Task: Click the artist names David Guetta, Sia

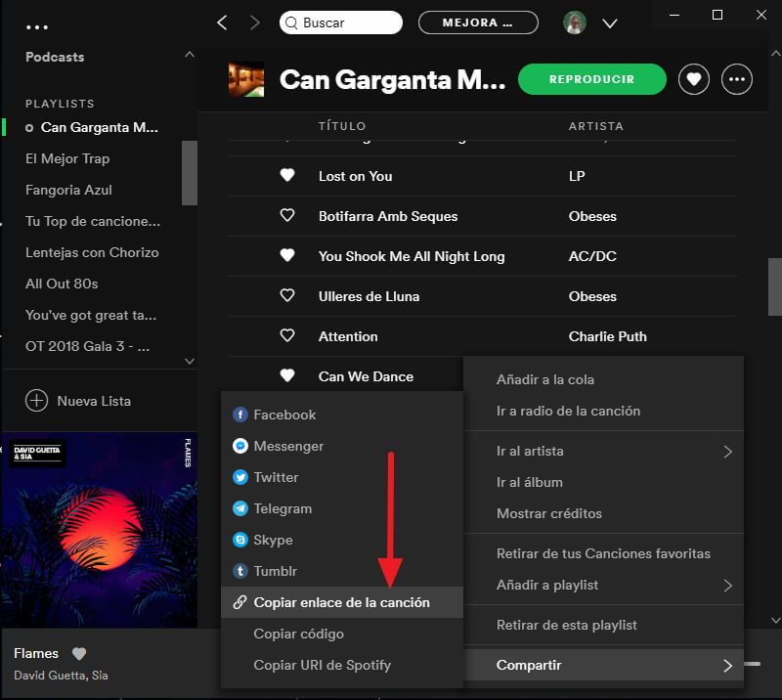Action: tap(61, 675)
